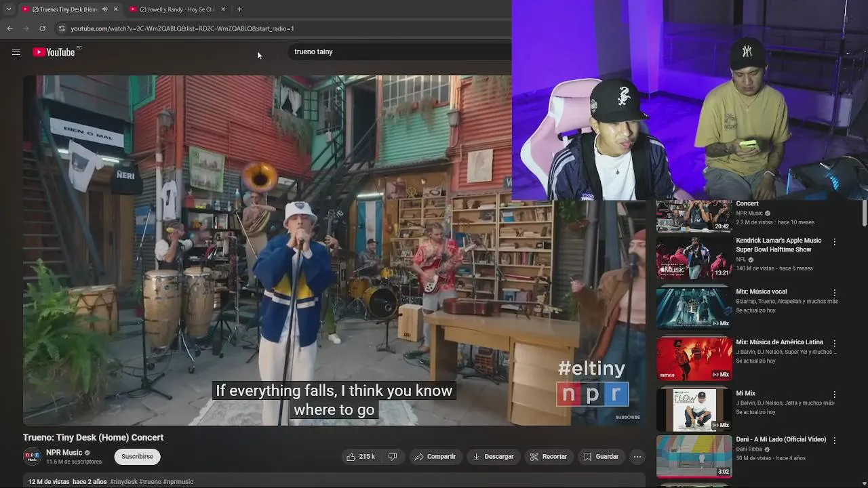
Task: Click Guardar to save to playlist
Action: [601, 457]
